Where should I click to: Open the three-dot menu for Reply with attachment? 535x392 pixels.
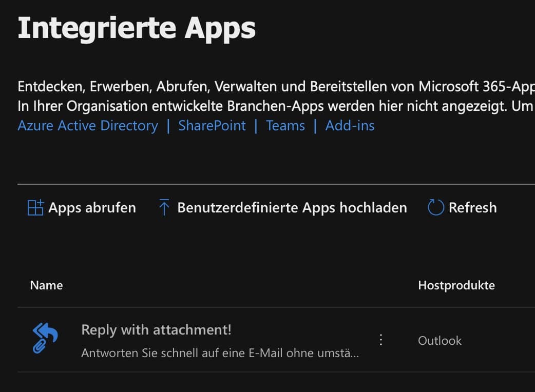click(381, 340)
